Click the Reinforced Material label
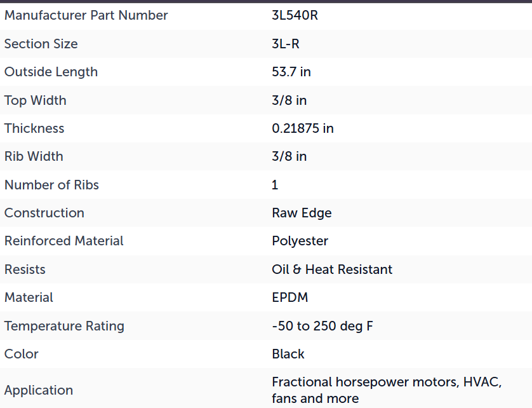The width and height of the screenshot is (532, 408). [x=63, y=241]
